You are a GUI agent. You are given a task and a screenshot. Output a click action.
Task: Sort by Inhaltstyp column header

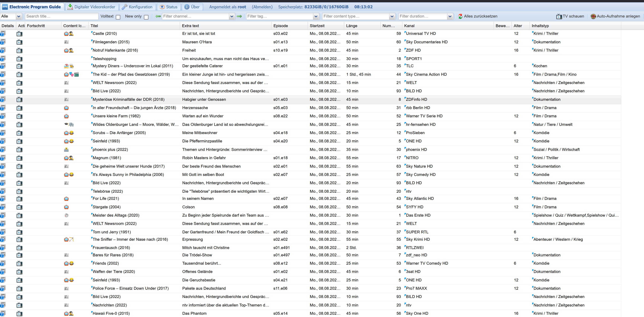pyautogui.click(x=575, y=26)
